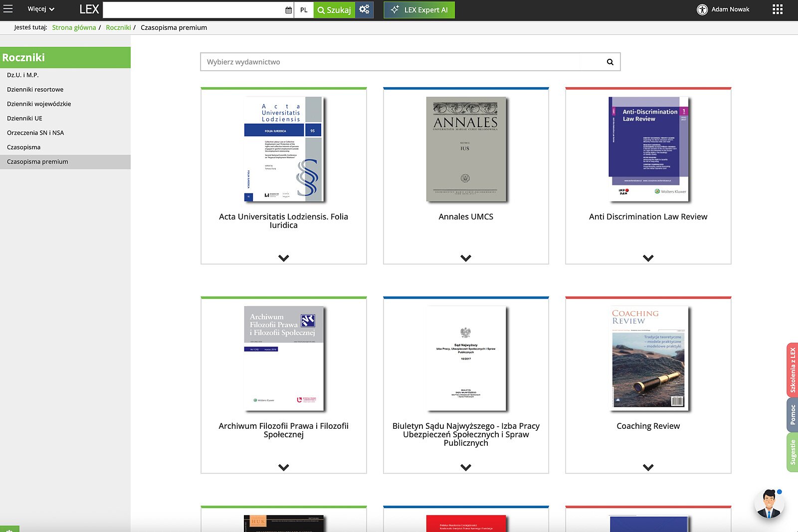Expand Acta Universitatis Lodziensis card chevron
798x532 pixels.
pos(283,258)
